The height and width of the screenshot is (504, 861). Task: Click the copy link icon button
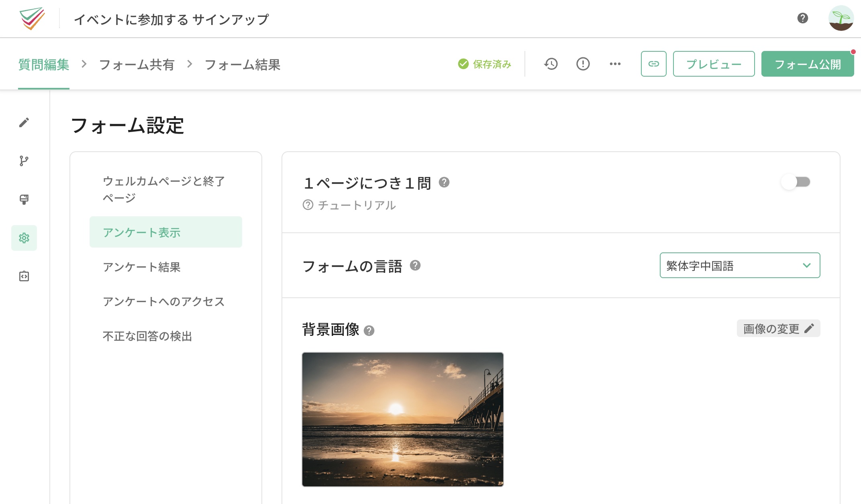[653, 64]
